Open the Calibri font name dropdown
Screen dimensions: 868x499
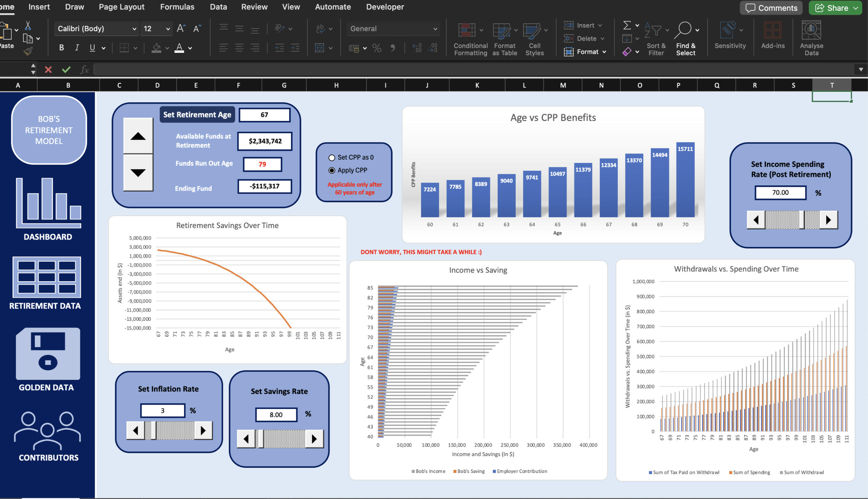pyautogui.click(x=134, y=29)
